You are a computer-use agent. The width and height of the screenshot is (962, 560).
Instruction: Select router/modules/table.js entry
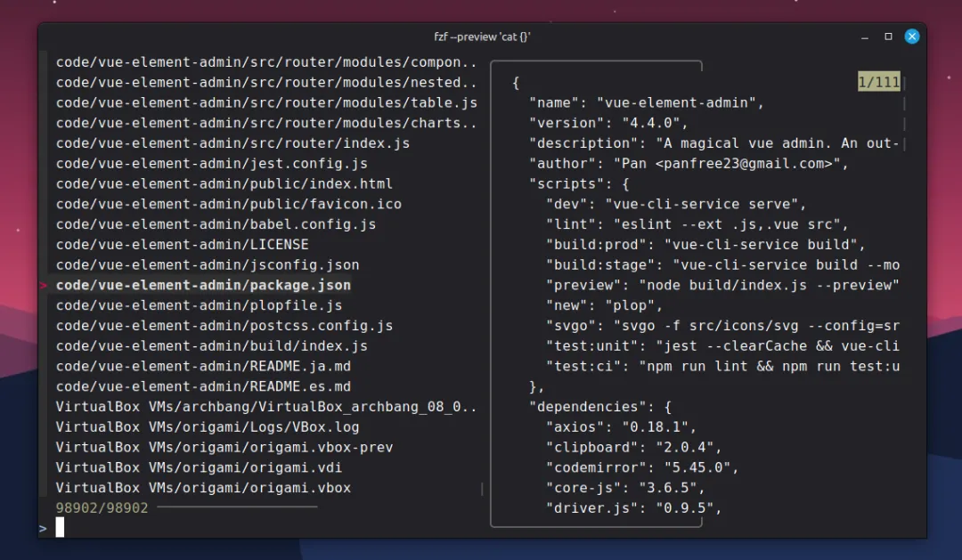[266, 102]
